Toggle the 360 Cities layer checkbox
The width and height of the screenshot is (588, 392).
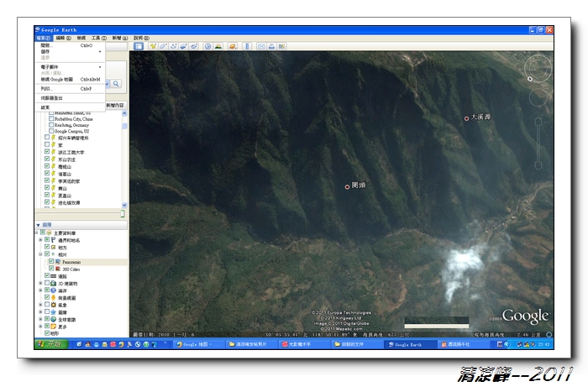click(51, 269)
